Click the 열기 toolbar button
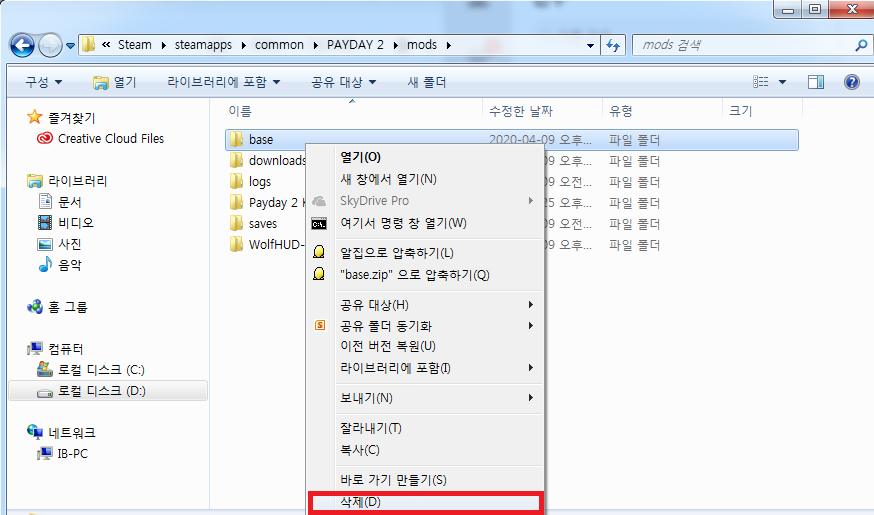This screenshot has width=874, height=515. [x=115, y=82]
